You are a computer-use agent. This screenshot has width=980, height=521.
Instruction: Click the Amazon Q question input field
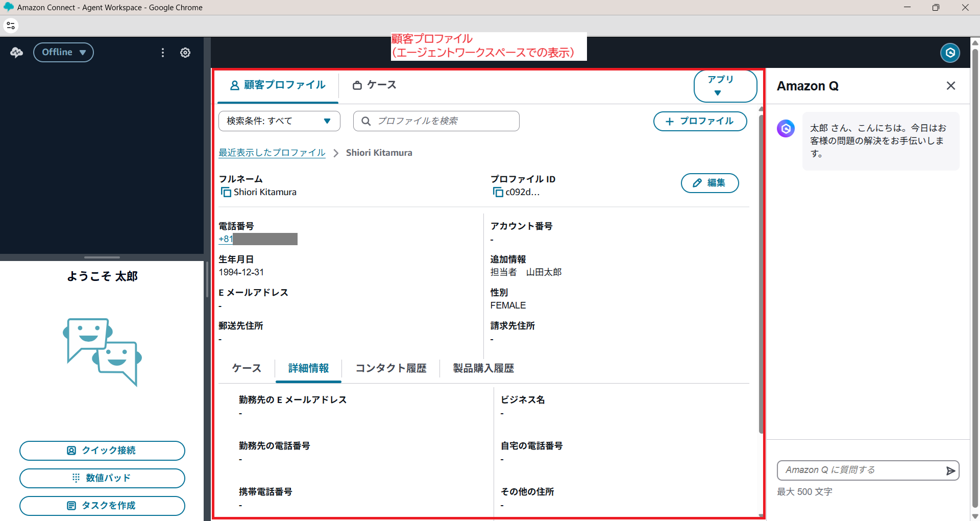857,470
